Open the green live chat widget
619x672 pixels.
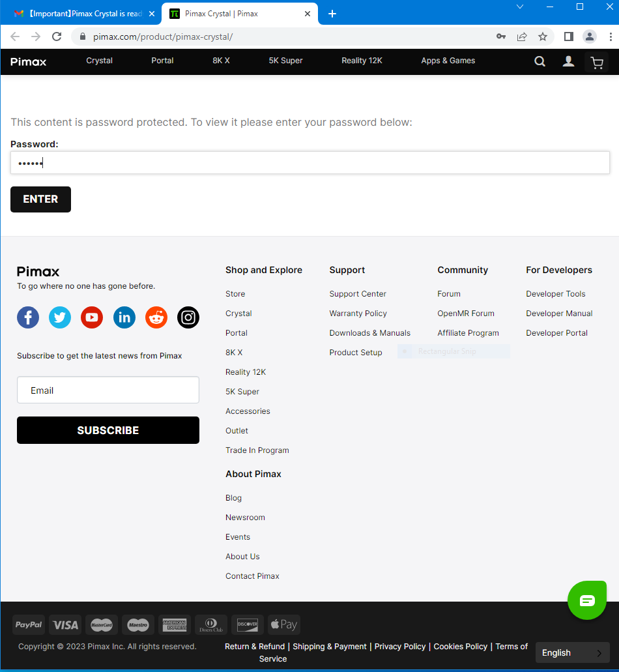(x=586, y=600)
